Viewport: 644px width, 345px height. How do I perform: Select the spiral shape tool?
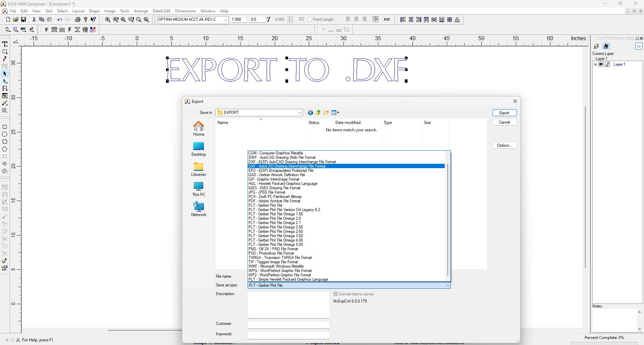(x=5, y=171)
